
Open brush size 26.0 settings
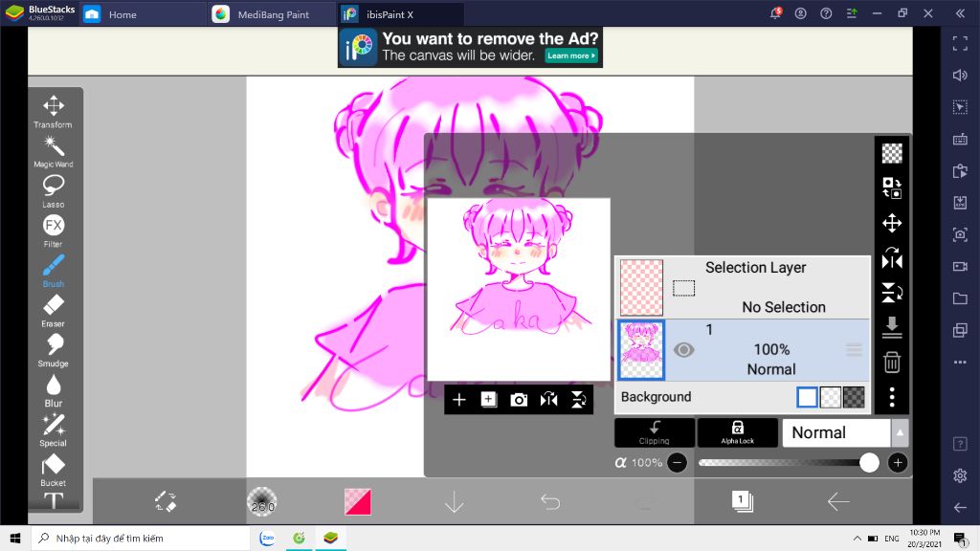(262, 501)
